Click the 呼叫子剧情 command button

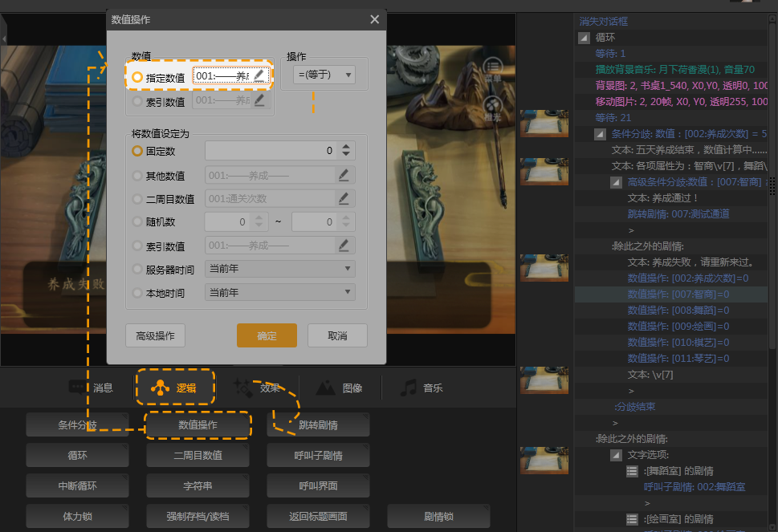pos(318,456)
